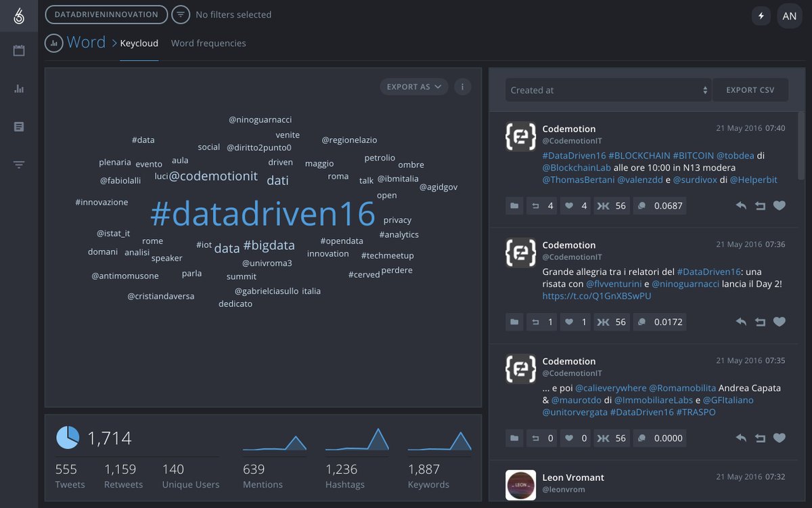Open the bar chart analytics sidebar icon
812x508 pixels.
coord(19,89)
